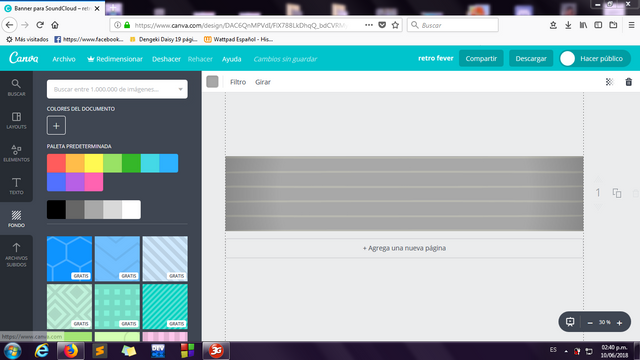Screen dimensions: 640x360
Task: Select red palette color
Action: 56,163
